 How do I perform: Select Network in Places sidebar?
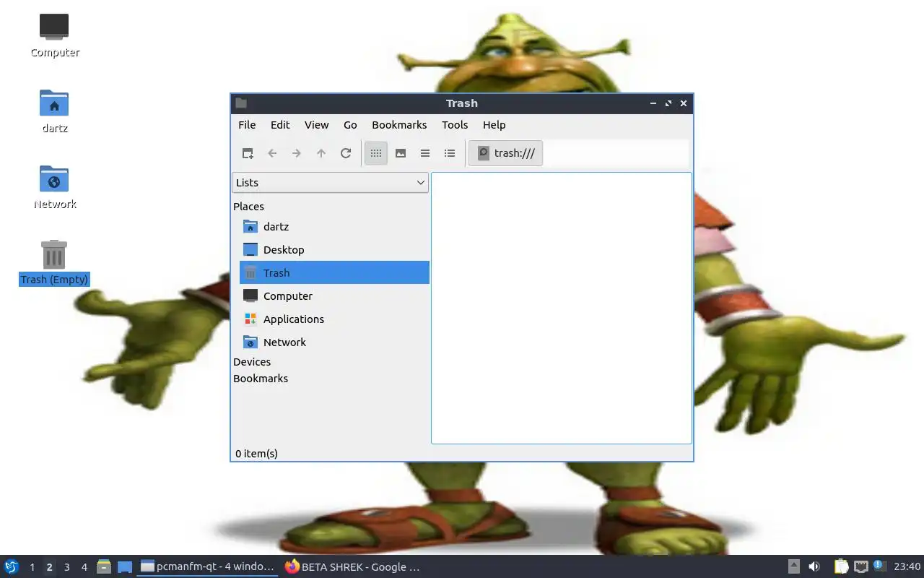(334, 342)
